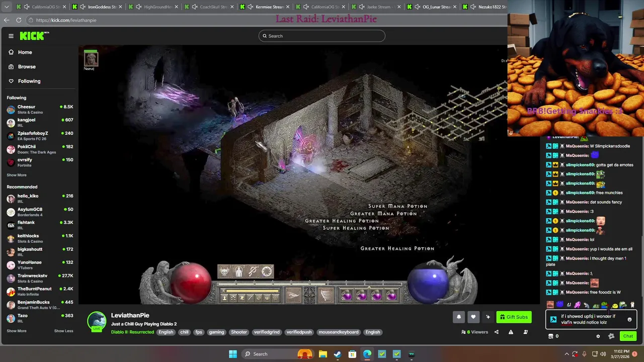
Task: Switch to the CoachSkull Stream tab
Action: click(x=208, y=7)
